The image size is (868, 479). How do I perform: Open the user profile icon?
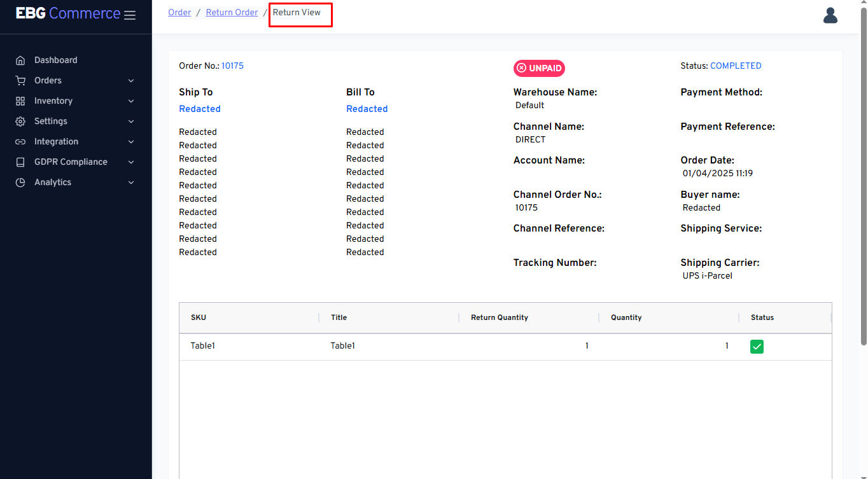click(x=830, y=15)
